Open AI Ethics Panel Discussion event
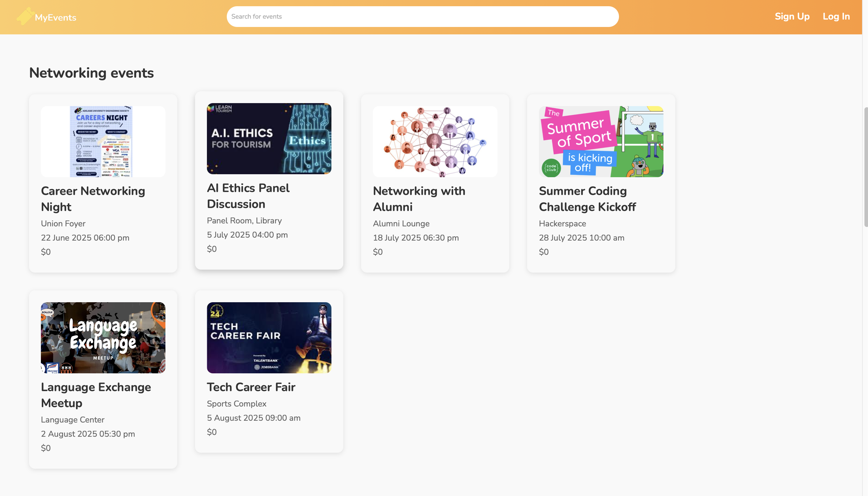Viewport: 868px width, 496px height. (248, 196)
